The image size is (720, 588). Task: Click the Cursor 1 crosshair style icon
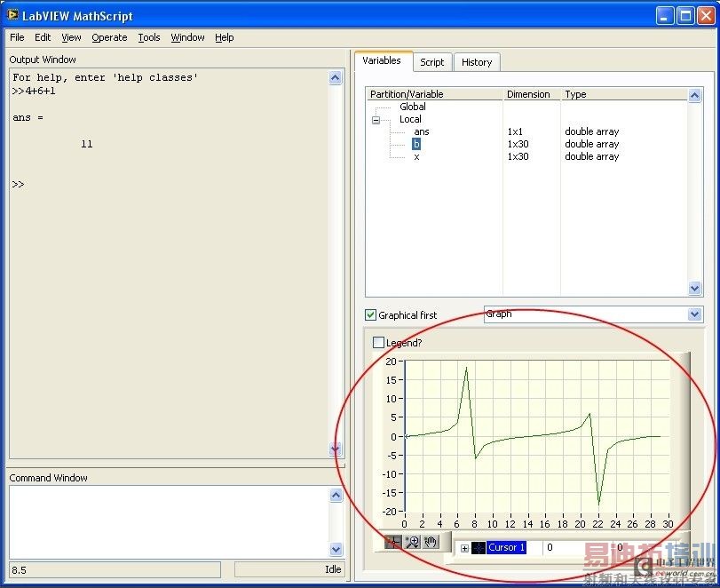coord(478,547)
